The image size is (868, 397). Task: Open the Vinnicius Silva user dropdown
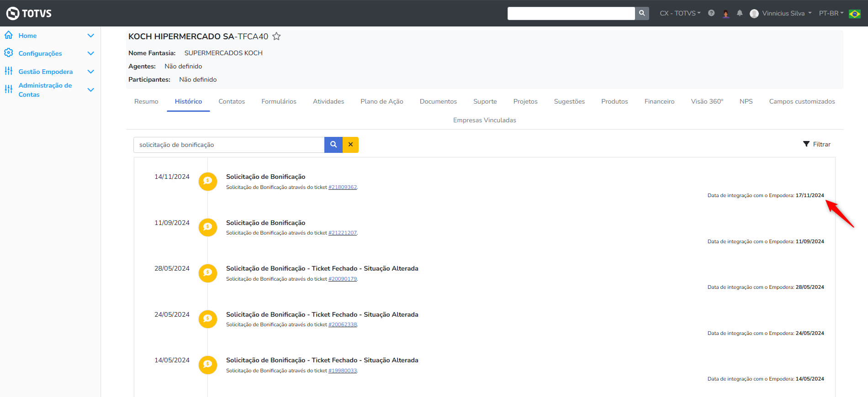click(787, 13)
